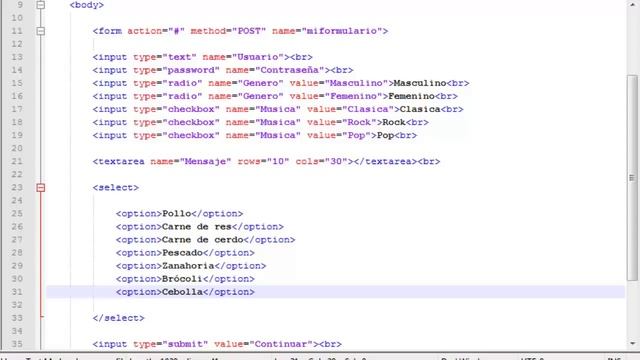Place cursor in the option line "Pollo"
Screen dimensions: 640x360
179,214
